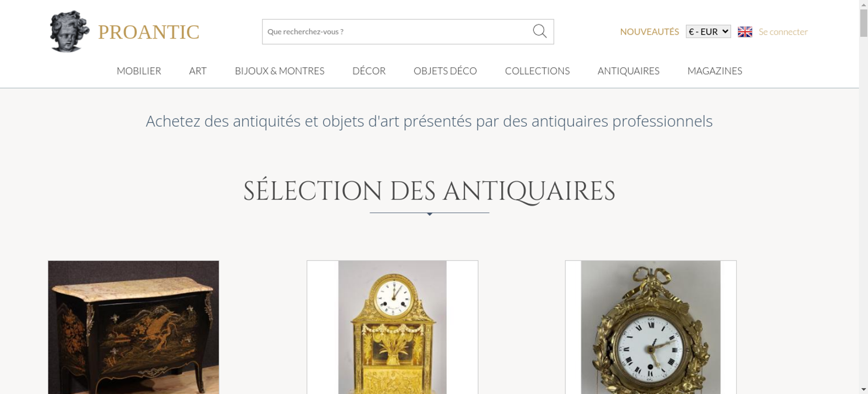Image resolution: width=868 pixels, height=394 pixels.
Task: Open the EUR currency dropdown
Action: (708, 32)
